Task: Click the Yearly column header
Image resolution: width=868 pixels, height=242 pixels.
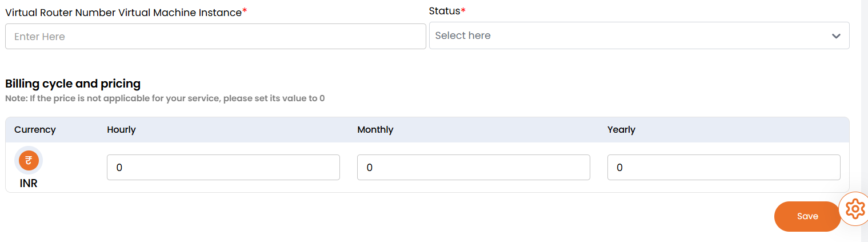Action: pyautogui.click(x=621, y=130)
